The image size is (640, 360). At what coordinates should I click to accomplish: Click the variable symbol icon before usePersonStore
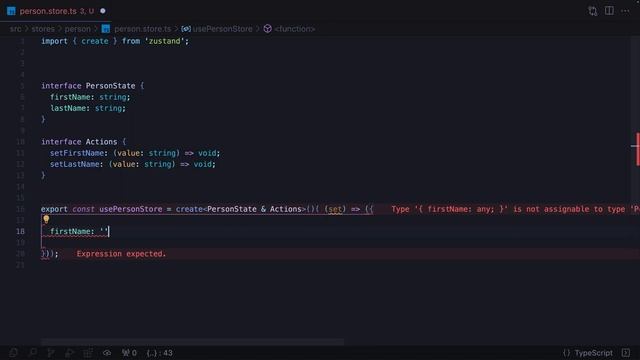pyautogui.click(x=186, y=29)
